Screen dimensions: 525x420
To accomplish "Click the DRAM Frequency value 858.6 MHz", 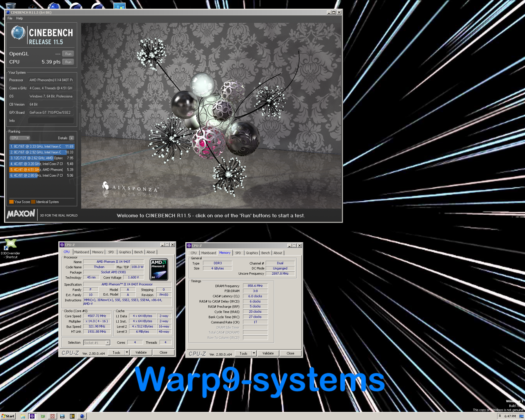I will point(255,286).
